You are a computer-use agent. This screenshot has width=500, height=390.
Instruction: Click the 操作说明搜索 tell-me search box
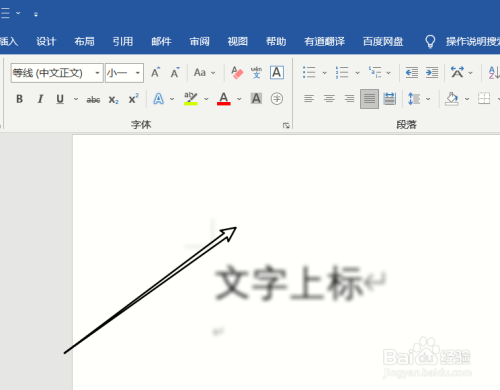[473, 42]
